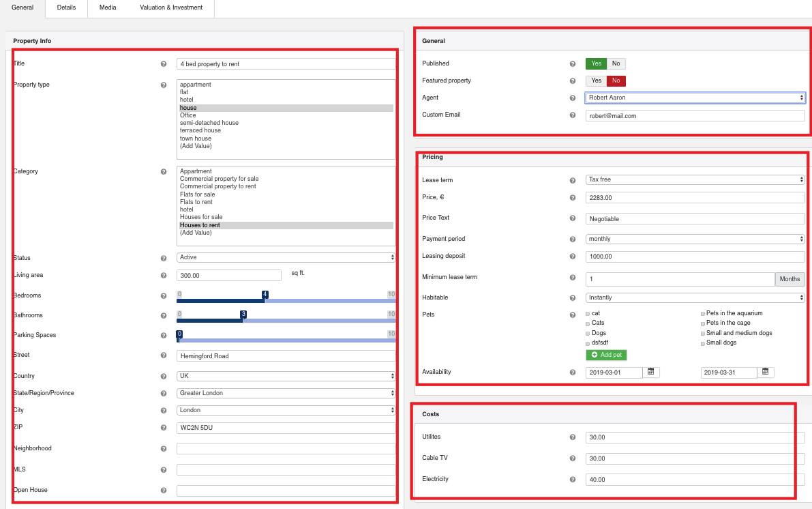Click the help icon next to Agent

(573, 98)
